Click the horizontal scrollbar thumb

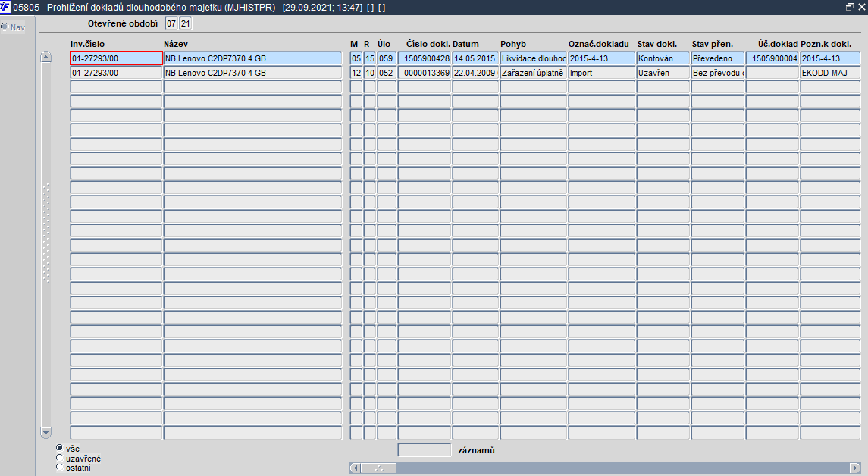378,468
